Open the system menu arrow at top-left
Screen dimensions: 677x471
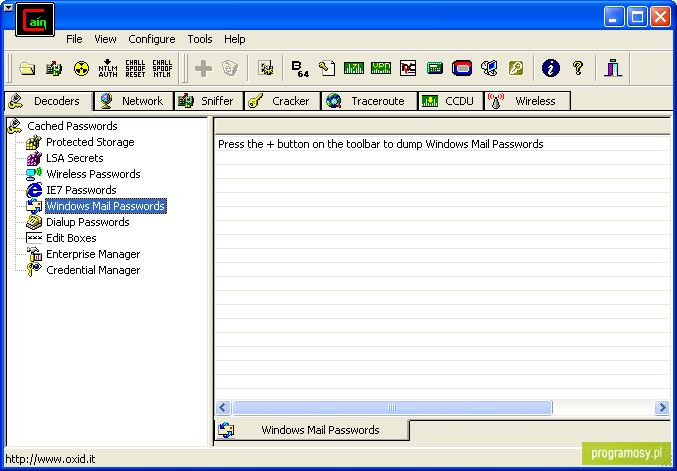[x=8, y=7]
